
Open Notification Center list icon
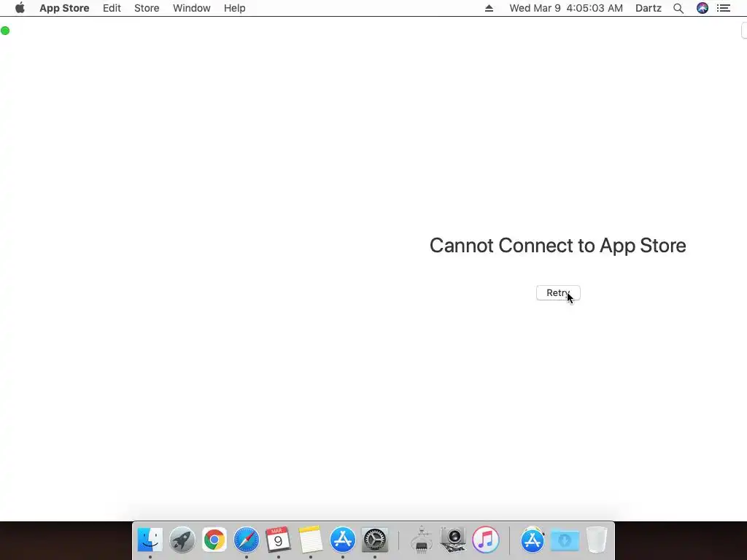[x=724, y=8]
